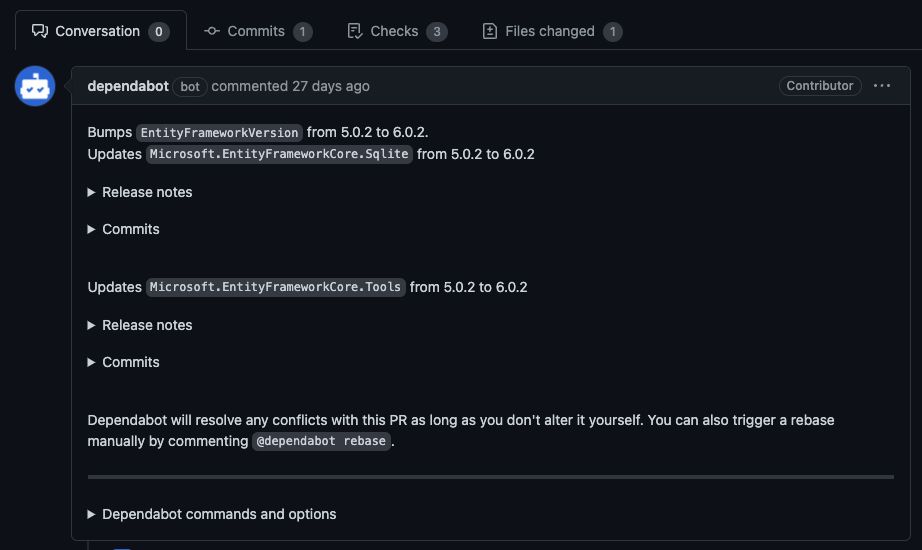
Task: Click the Commits tab commit icon
Action: (212, 31)
